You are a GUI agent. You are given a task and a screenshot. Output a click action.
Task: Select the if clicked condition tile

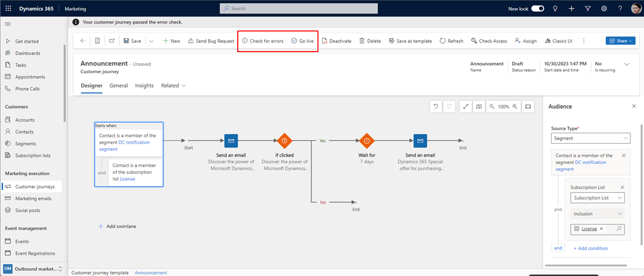click(x=283, y=141)
